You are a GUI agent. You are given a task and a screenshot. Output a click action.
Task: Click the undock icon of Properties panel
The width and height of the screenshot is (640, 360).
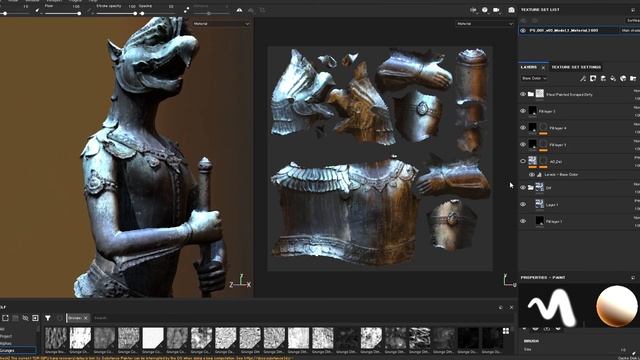(x=633, y=278)
